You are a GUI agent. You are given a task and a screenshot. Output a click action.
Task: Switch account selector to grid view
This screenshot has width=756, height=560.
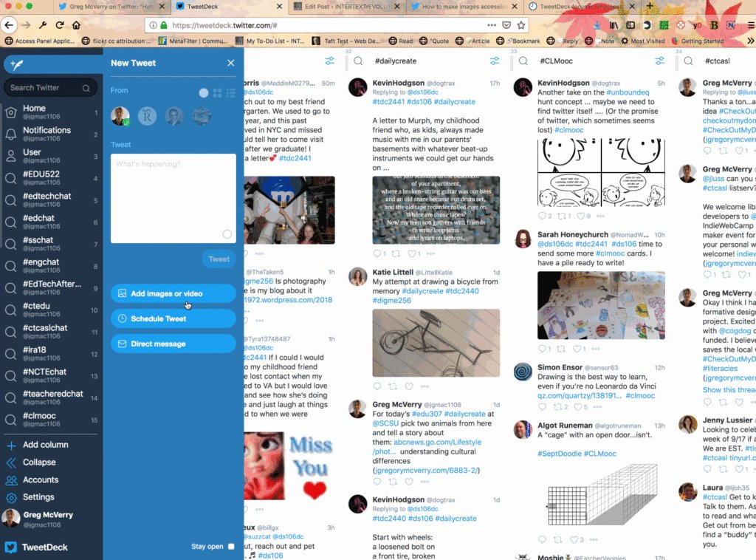[218, 93]
